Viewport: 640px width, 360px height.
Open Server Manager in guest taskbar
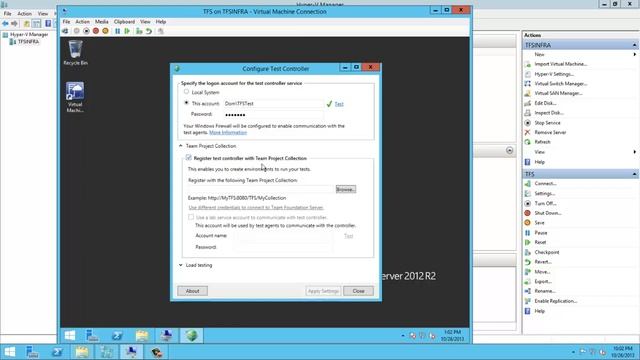93,336
